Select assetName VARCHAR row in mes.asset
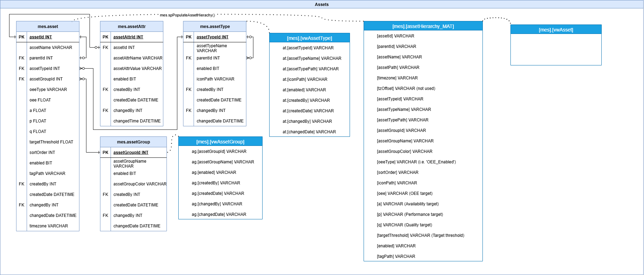The height and width of the screenshot is (275, 644). (48, 48)
